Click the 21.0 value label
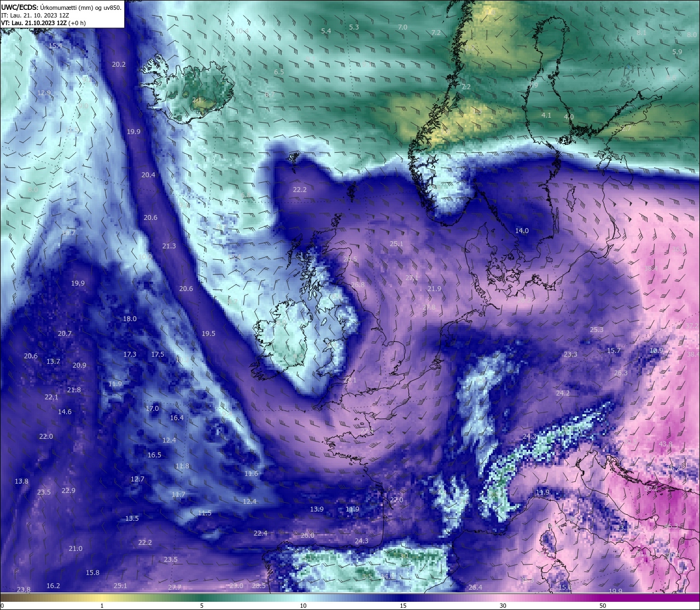The image size is (700, 610). [75, 549]
